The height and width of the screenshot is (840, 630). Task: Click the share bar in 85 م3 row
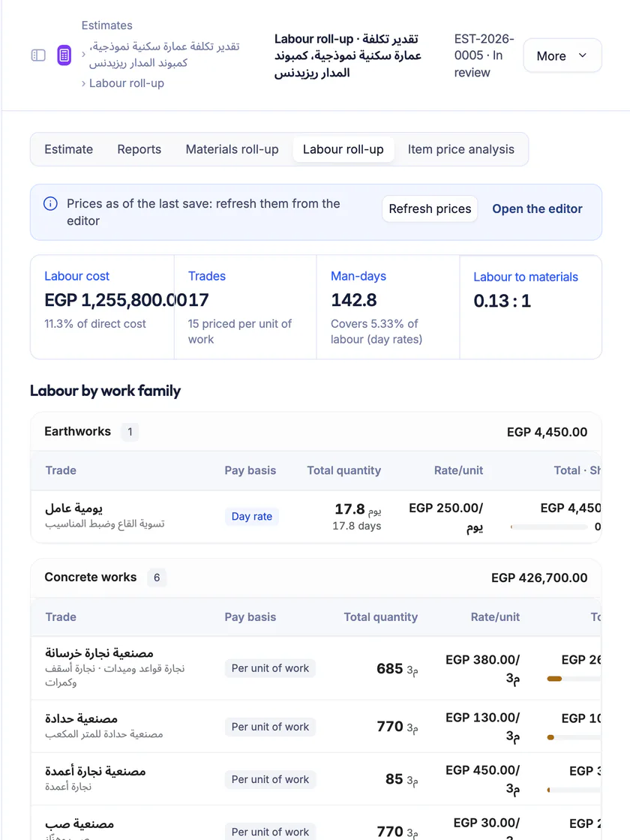(574, 790)
